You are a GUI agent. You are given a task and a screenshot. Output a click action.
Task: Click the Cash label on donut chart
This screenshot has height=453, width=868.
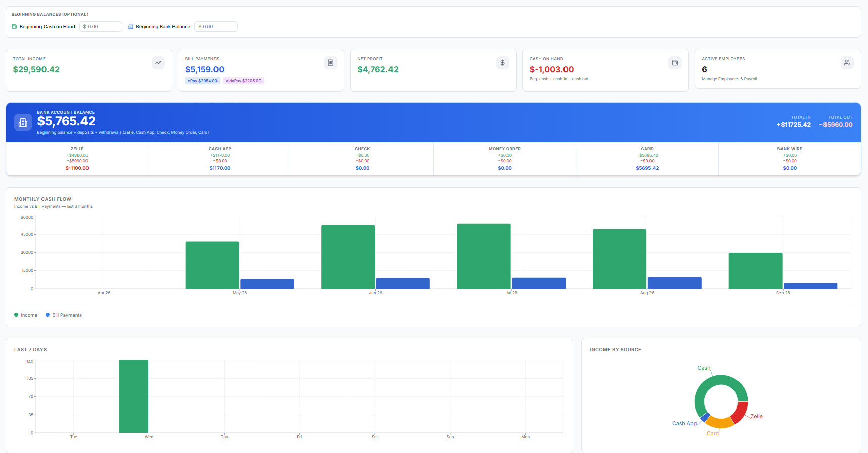click(x=704, y=368)
